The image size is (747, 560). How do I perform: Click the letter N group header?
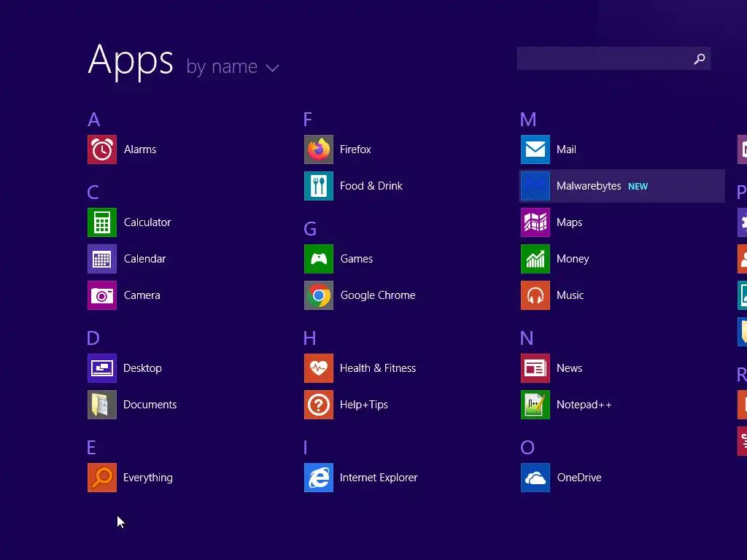tap(527, 338)
